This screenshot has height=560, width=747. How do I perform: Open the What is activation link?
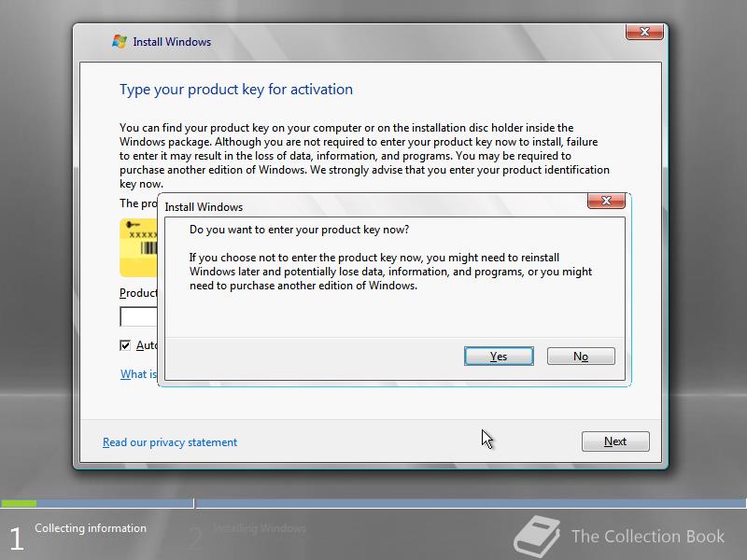tap(138, 374)
